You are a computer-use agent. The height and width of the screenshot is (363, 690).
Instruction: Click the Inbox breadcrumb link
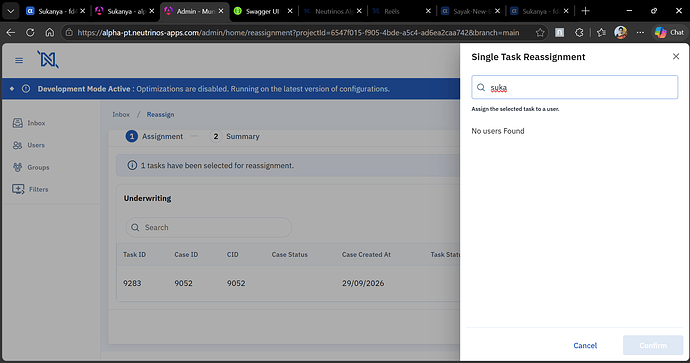(121, 114)
